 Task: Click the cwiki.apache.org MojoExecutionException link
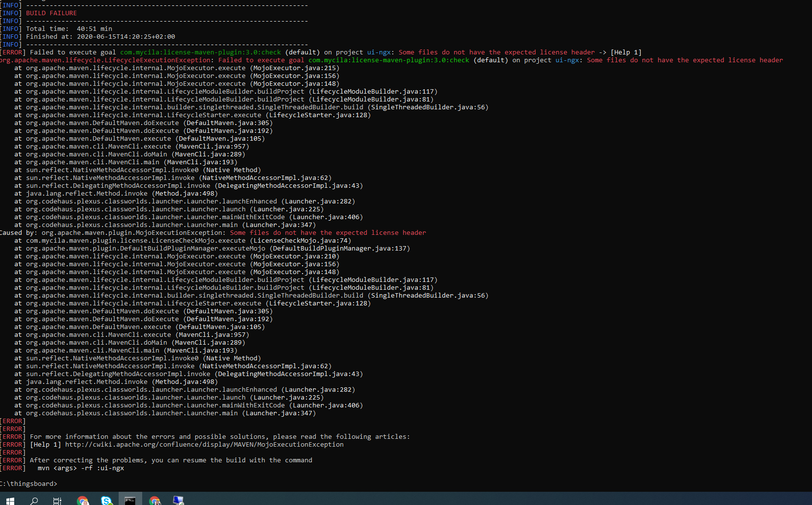(x=204, y=444)
